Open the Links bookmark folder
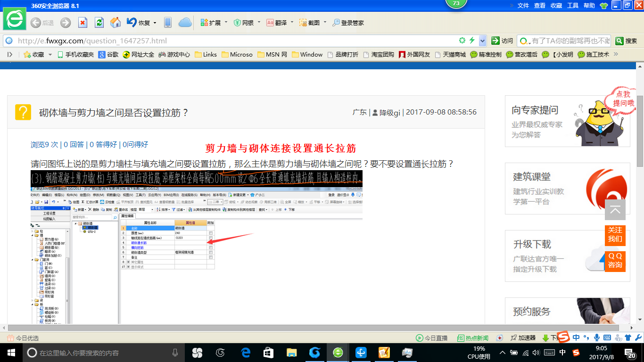This screenshot has width=644, height=362. click(x=206, y=55)
